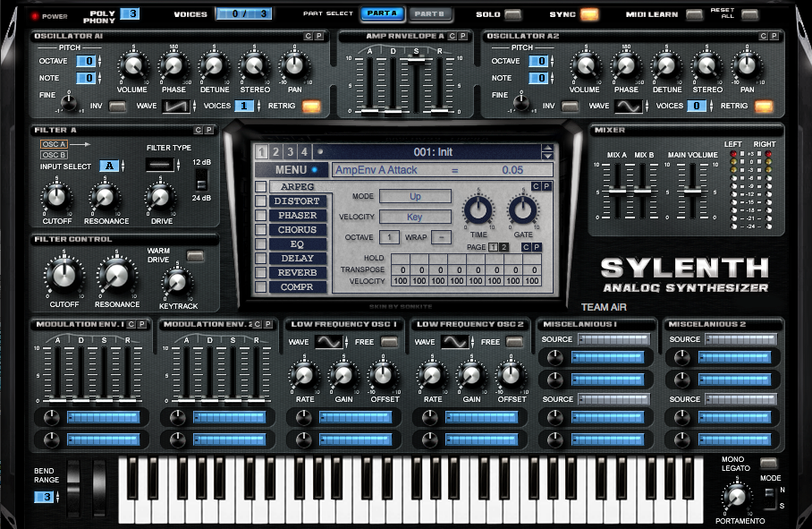
Task: Open the arpeggiator Velocity dropdown showing Key
Action: [415, 217]
